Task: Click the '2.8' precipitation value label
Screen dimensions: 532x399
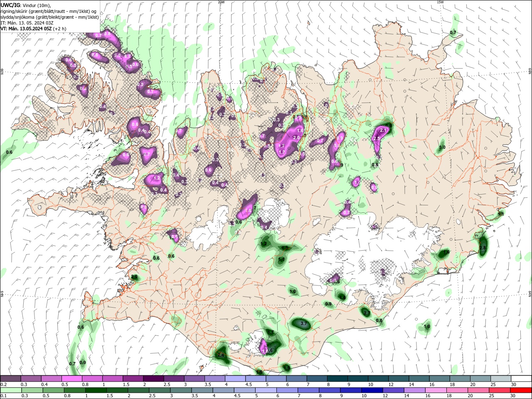Action: coord(483,248)
